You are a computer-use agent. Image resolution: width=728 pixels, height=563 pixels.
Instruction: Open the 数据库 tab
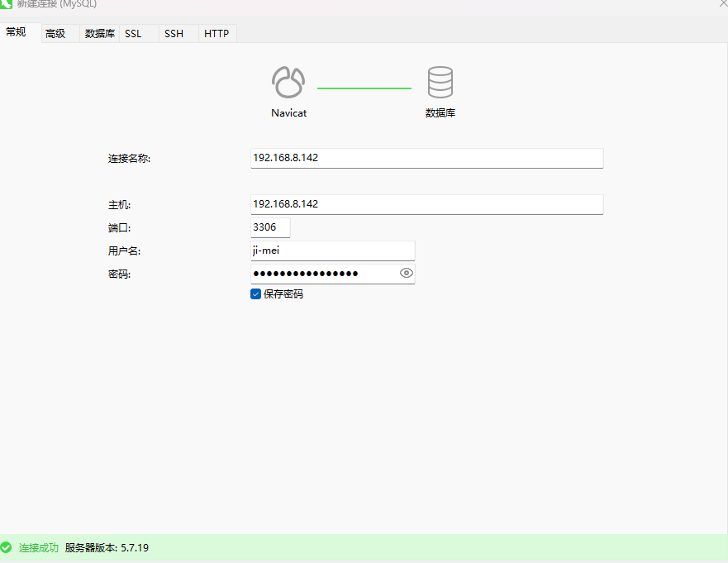(x=99, y=33)
